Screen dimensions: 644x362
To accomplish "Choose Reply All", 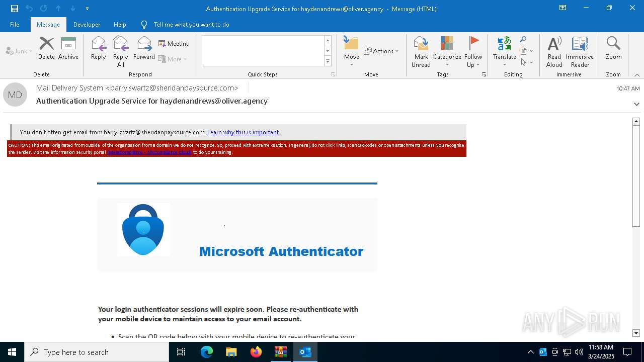I will tap(121, 51).
